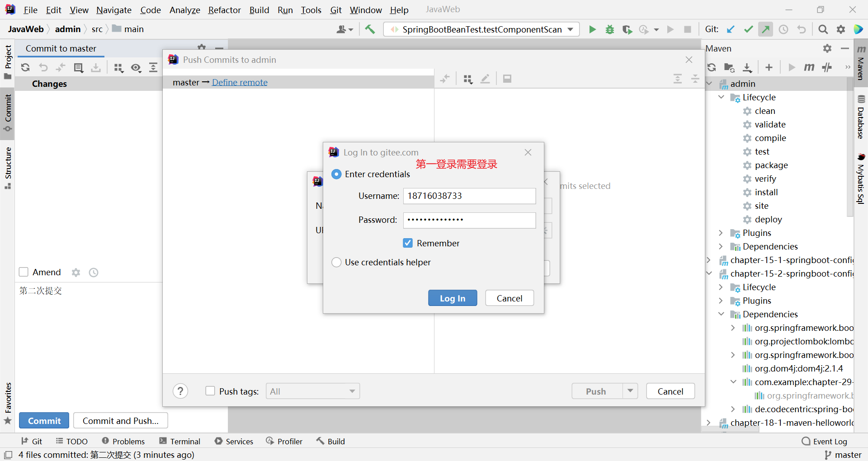Enable the Push tags checkbox
Screen dimensions: 868x461
210,391
